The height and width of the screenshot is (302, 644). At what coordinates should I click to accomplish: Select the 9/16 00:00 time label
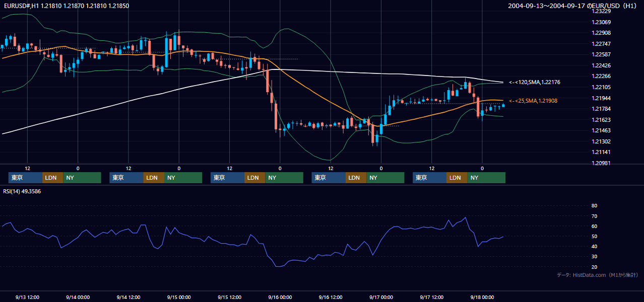pos(280,297)
